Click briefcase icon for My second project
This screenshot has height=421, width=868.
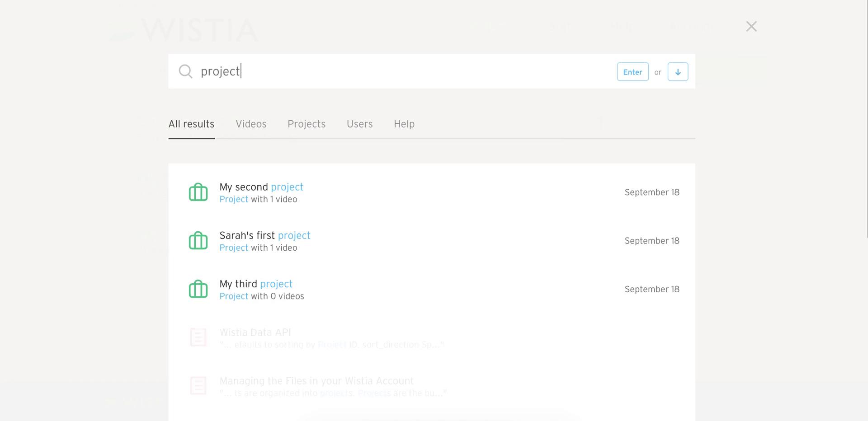(198, 192)
